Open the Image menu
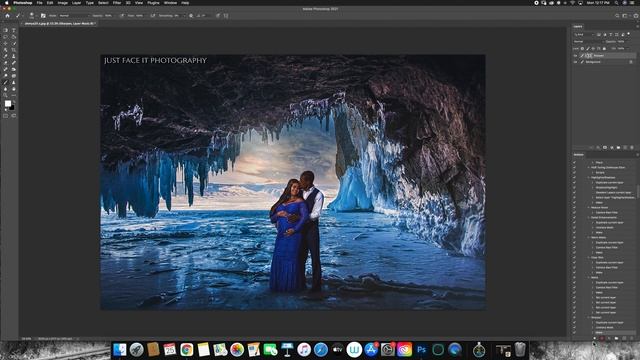 62,2
